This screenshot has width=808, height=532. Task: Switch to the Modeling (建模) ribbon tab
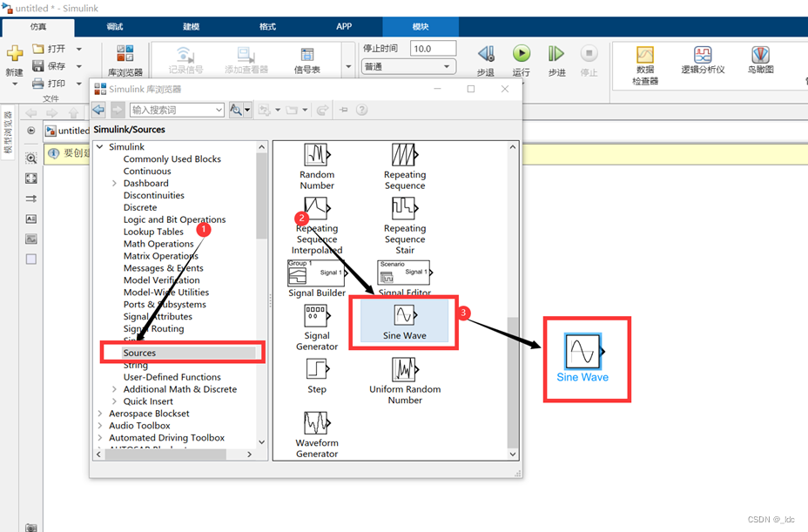[x=192, y=26]
